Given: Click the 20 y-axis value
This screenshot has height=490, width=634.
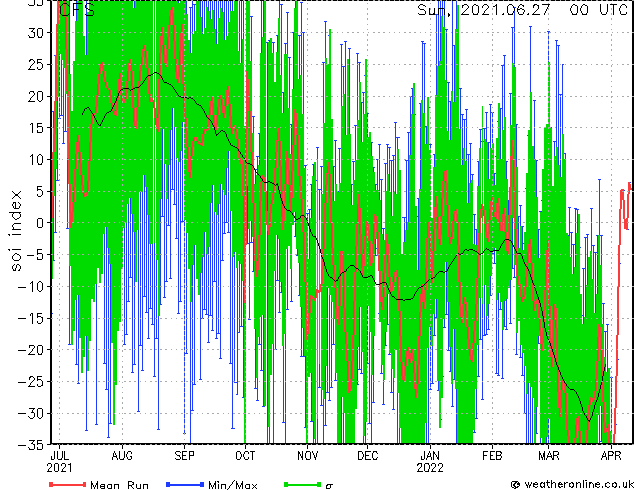Looking at the screenshot, I should tap(35, 96).
